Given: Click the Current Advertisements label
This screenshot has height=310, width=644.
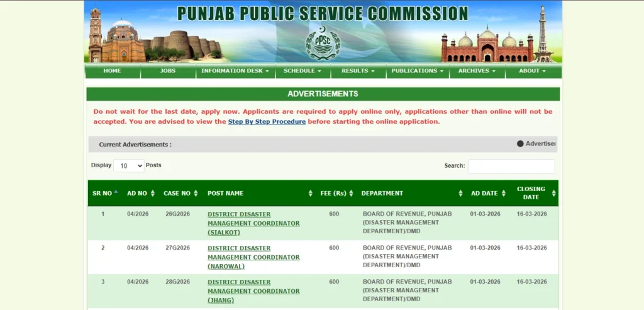Looking at the screenshot, I should [x=135, y=145].
